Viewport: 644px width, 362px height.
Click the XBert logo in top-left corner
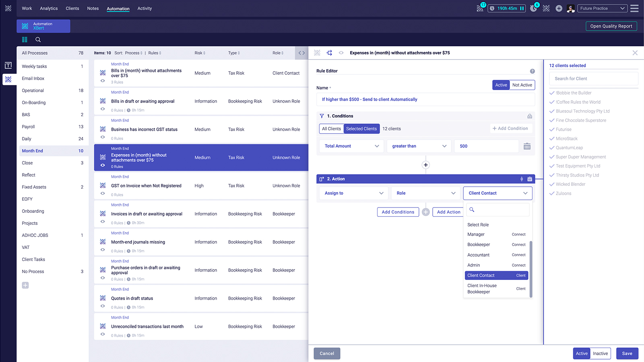click(8, 8)
